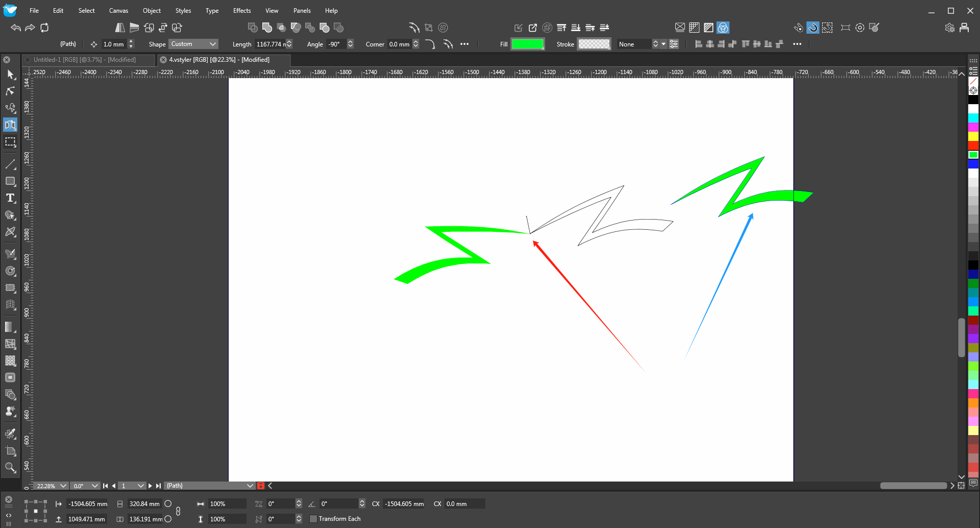Switch to the Untitled-1 document tab
980x528 pixels.
(x=85, y=60)
